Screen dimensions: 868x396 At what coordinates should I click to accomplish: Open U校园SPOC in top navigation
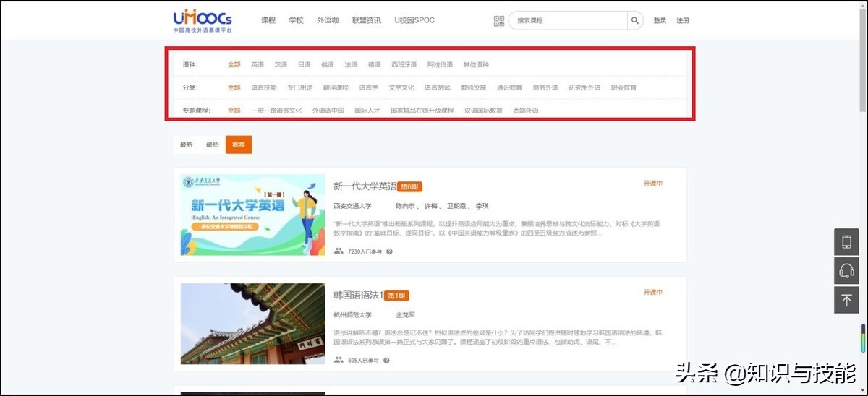click(414, 20)
